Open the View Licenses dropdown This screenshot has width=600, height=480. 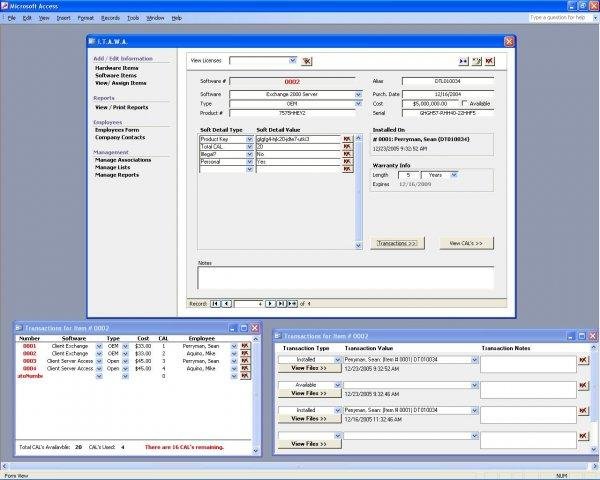pos(292,60)
